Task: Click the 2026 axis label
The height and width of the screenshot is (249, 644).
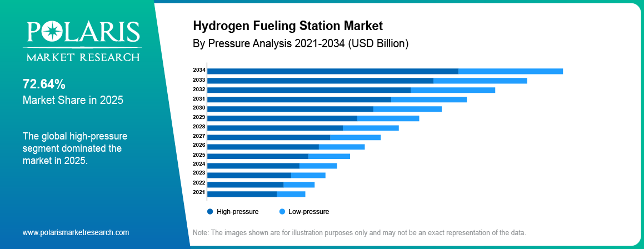Action: [199, 146]
